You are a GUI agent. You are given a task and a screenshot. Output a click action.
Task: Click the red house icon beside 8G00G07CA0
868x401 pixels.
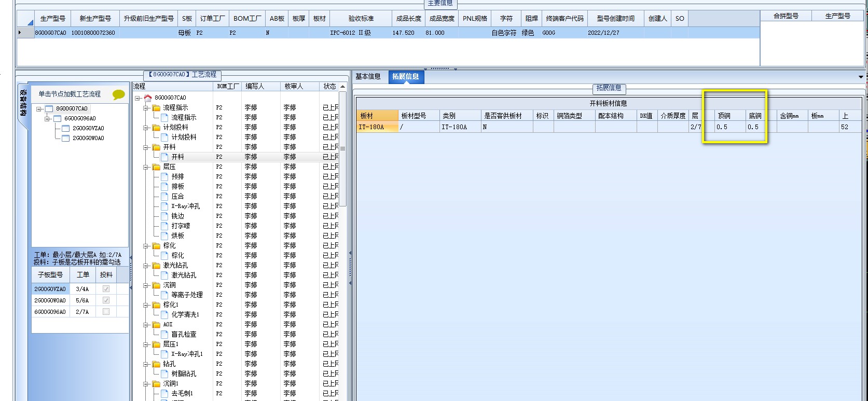[x=148, y=98]
